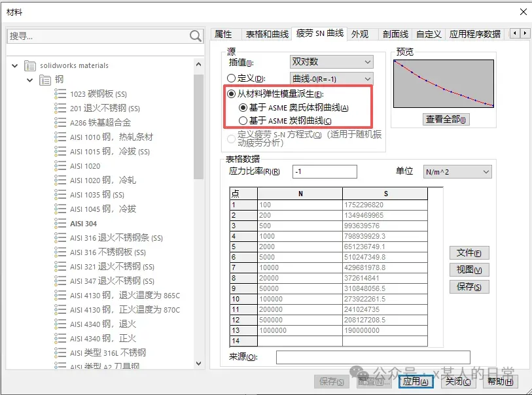
Task: Switch to the 属性 tab
Action: click(223, 34)
